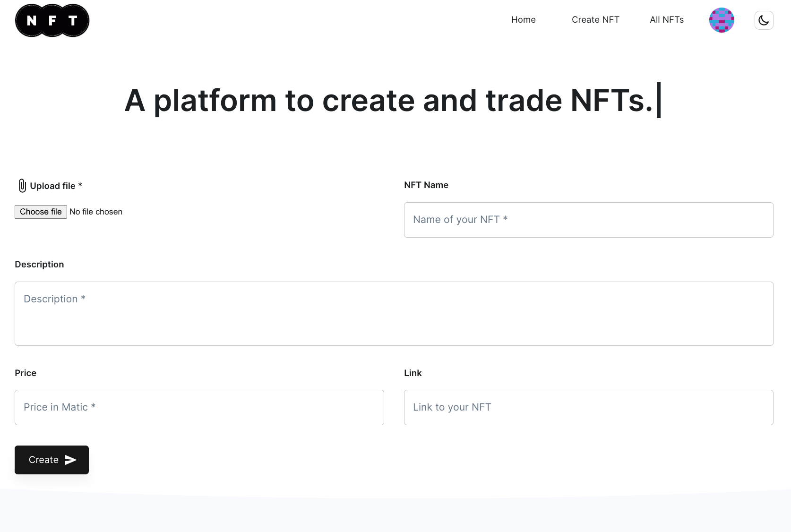The image size is (791, 532).
Task: Go to the Home nav link
Action: [523, 20]
